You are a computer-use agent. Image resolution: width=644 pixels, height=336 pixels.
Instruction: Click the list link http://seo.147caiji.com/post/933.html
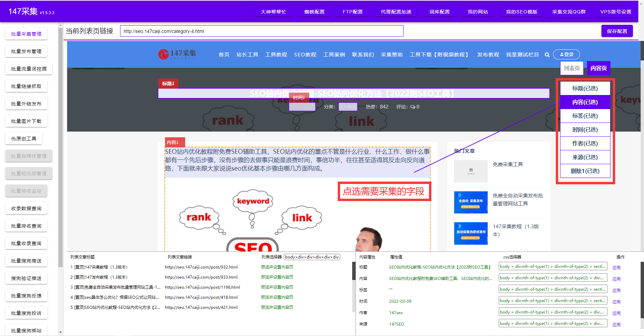[x=201, y=277]
